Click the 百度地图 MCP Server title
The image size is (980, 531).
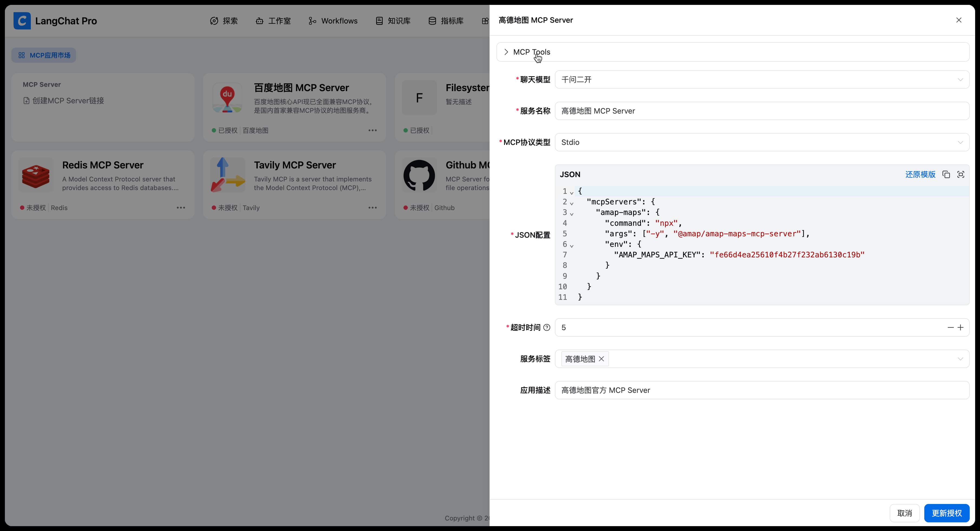(301, 88)
